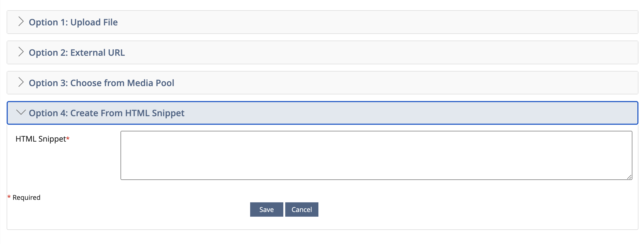Click the down chevron on Option 4 header
Screen dimensions: 644x244
coord(21,112)
